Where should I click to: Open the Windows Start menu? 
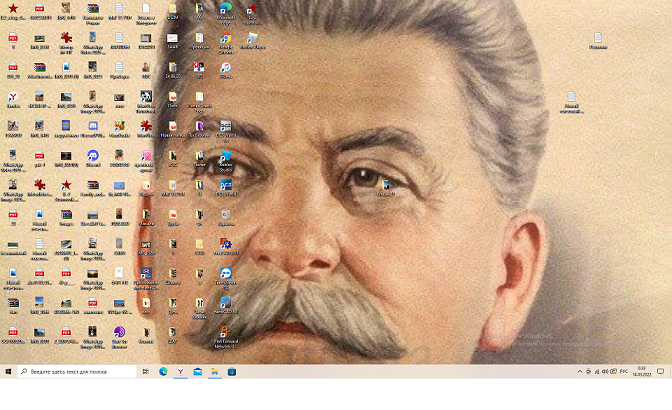(8, 371)
